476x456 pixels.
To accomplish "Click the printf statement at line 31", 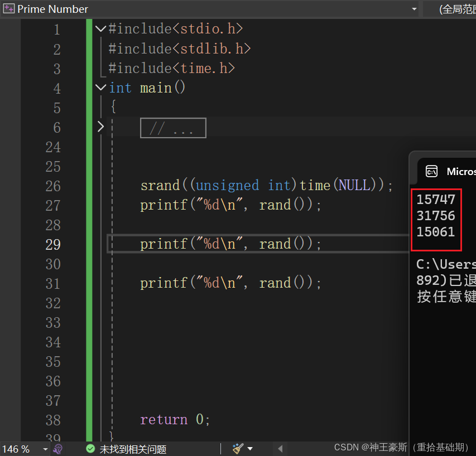I will coord(230,283).
